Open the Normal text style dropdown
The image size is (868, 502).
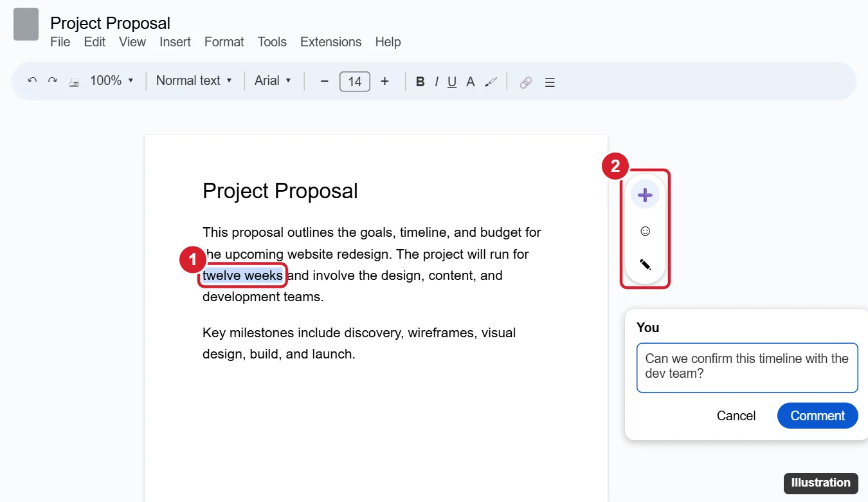194,80
